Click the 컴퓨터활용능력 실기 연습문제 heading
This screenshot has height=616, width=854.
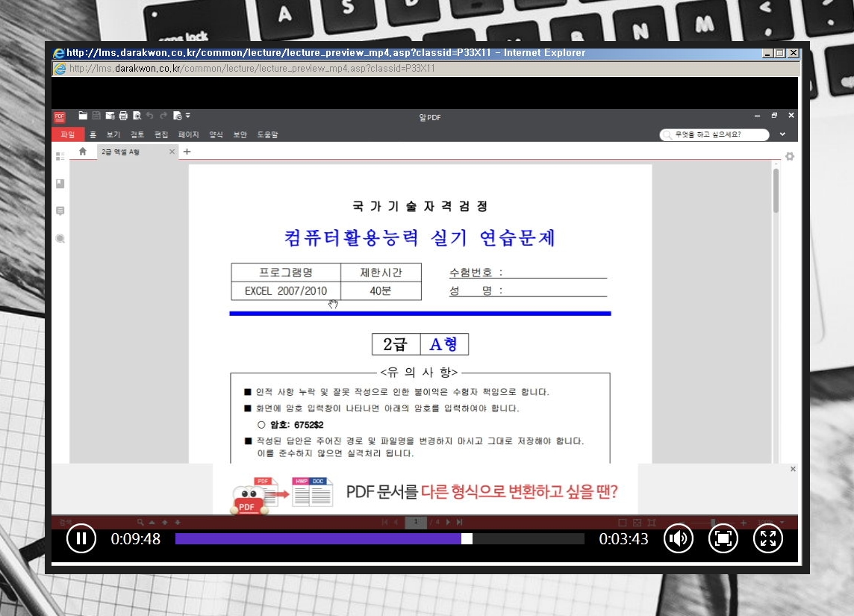(420, 238)
